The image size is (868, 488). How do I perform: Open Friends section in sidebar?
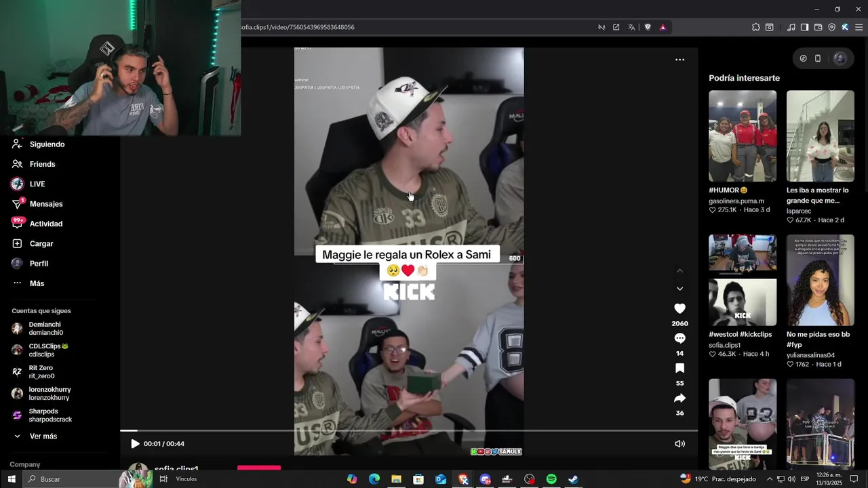point(42,164)
